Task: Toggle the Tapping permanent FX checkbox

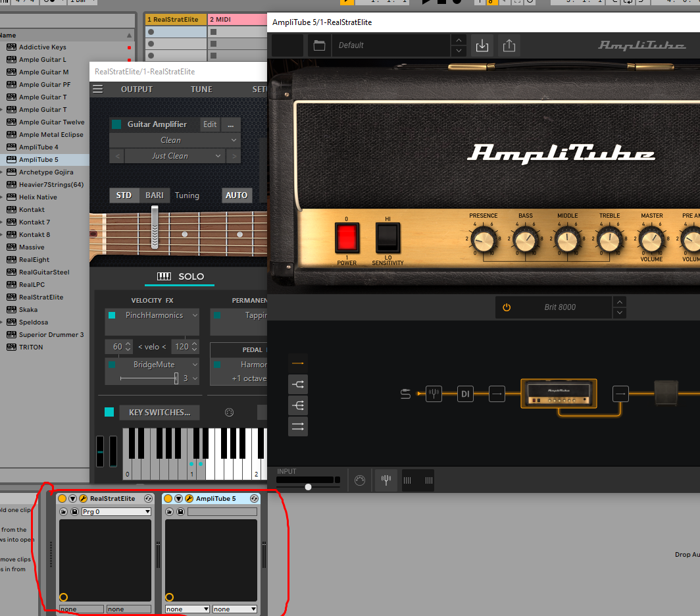Action: [x=217, y=315]
